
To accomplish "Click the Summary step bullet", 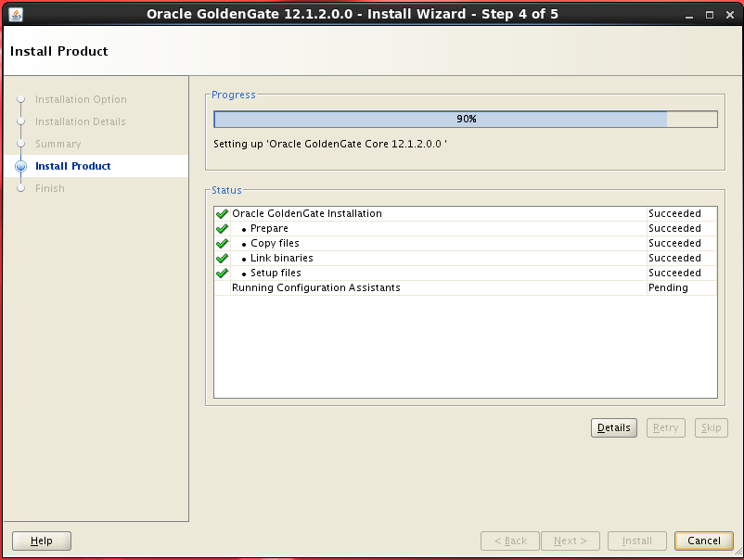I will coord(21,144).
